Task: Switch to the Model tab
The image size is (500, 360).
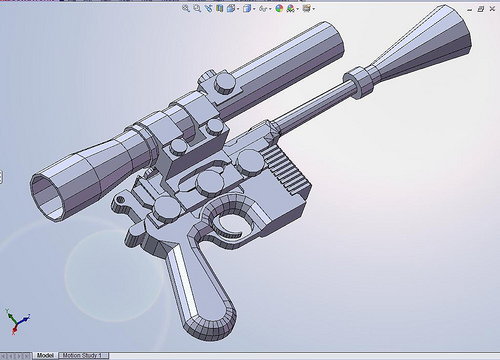Action: [x=45, y=356]
